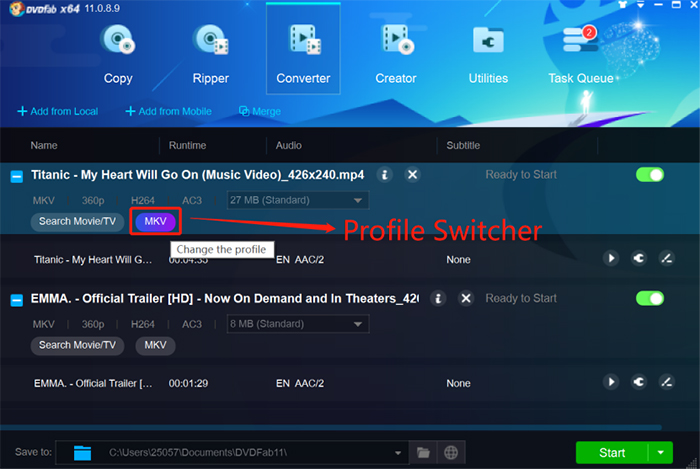Screen dimensions: 700x469
Task: Click the Runtime column header
Action: (187, 145)
